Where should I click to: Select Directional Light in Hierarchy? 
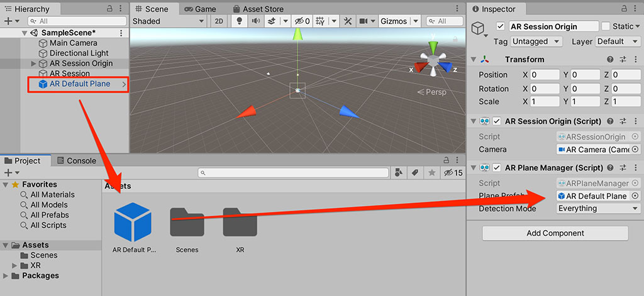79,53
